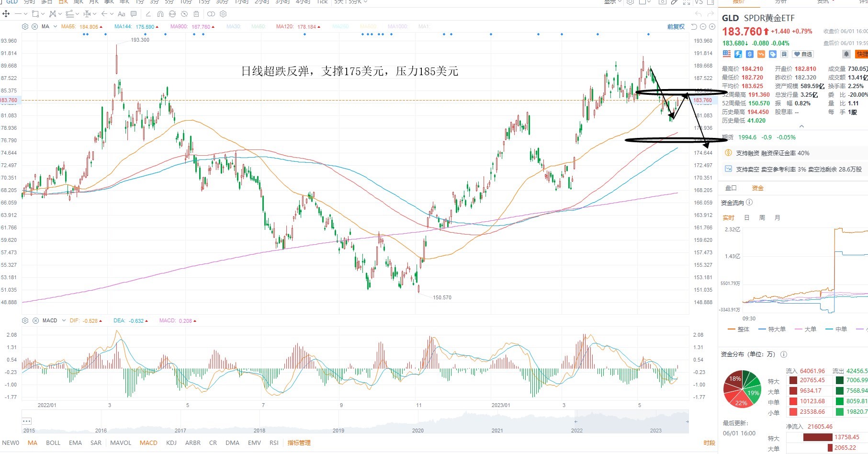Zoom in the chart with plus icon
868x454 pixels.
click(712, 27)
